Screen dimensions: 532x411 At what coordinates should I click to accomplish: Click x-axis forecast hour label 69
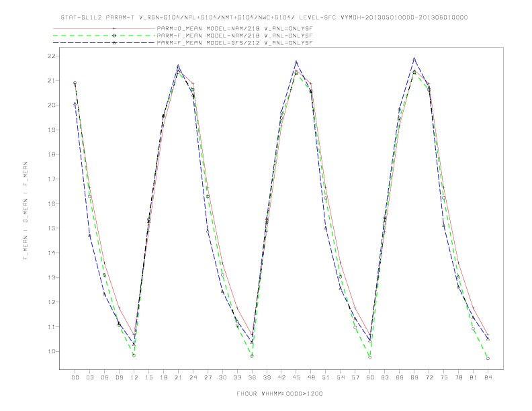pyautogui.click(x=414, y=377)
